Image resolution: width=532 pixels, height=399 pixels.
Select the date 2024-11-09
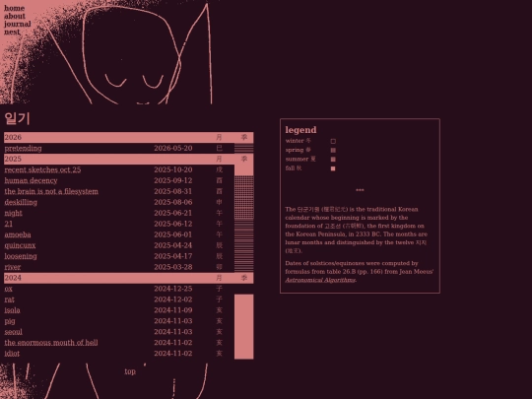tap(173, 310)
